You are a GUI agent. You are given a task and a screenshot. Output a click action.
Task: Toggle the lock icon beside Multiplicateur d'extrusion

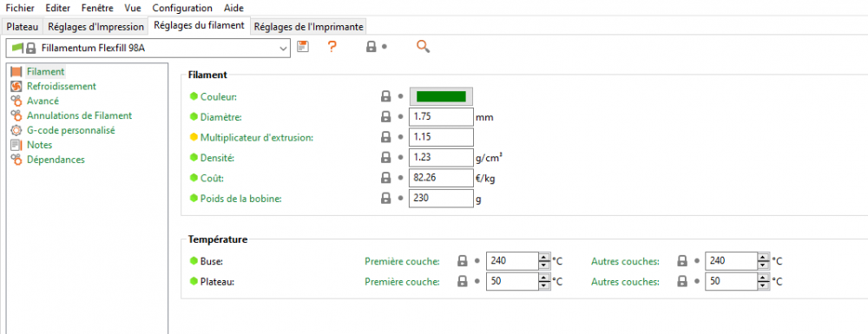pos(386,137)
